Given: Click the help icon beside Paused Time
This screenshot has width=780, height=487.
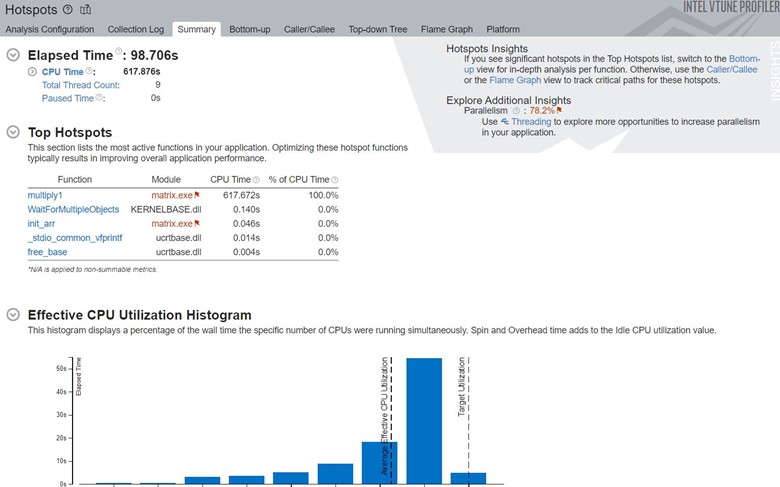Looking at the screenshot, I should coord(99,97).
